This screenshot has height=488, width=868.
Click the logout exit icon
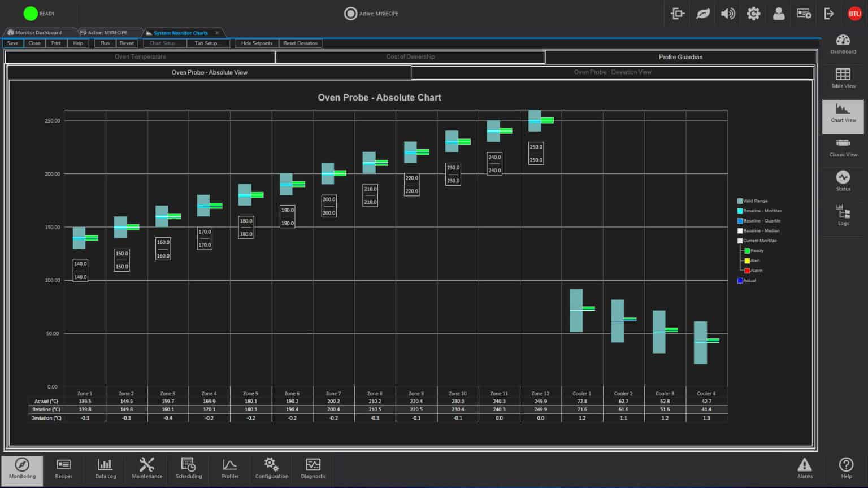[x=829, y=14]
